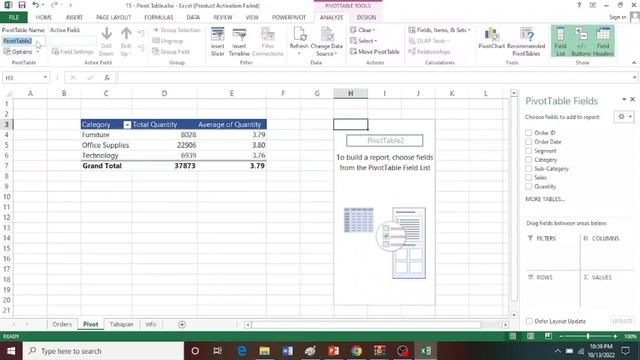
Task: Insert a Timeline filter
Action: coord(239,42)
